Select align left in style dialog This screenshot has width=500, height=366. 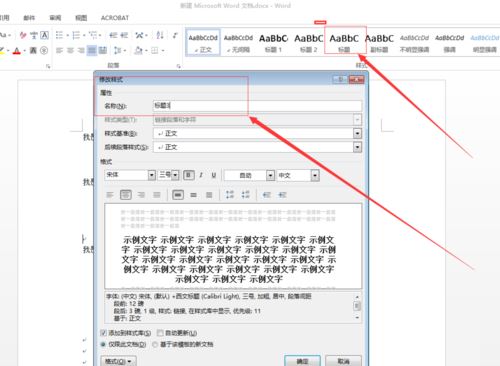pyautogui.click(x=110, y=195)
